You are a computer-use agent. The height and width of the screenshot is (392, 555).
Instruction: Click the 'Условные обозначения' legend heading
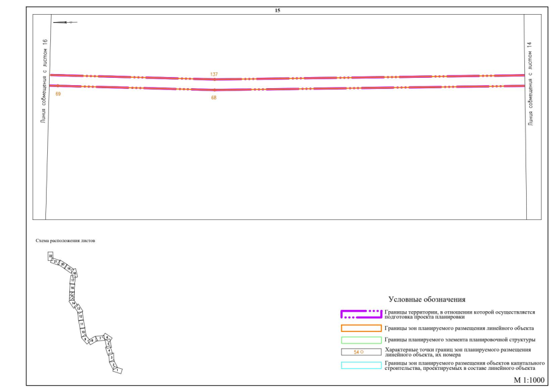click(x=427, y=300)
